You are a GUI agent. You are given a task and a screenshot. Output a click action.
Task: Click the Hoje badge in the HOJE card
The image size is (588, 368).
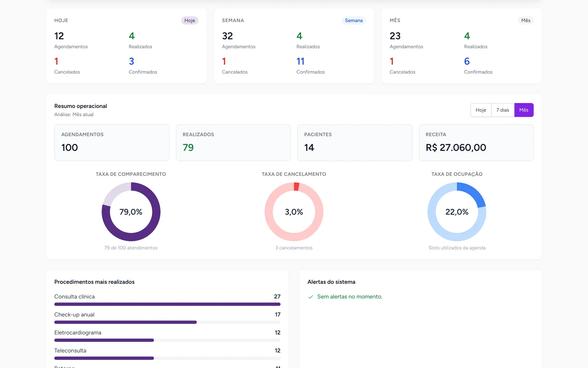[190, 21]
